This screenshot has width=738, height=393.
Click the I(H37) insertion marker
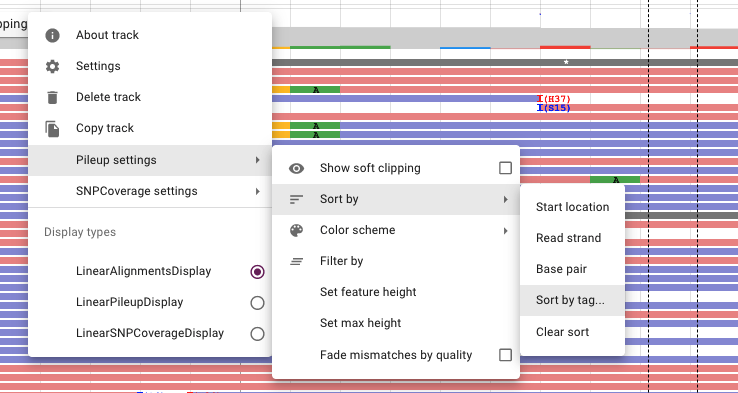(x=554, y=99)
